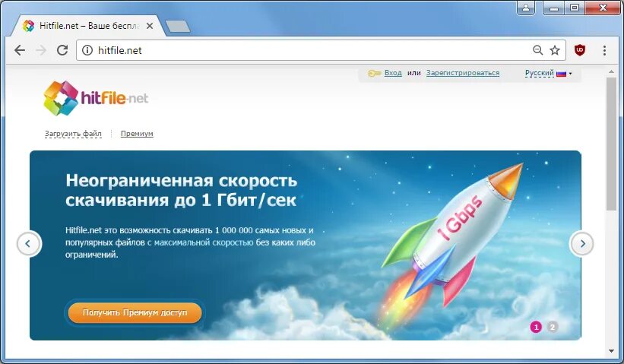
Task: Bookmark page with the star icon
Action: coord(555,50)
